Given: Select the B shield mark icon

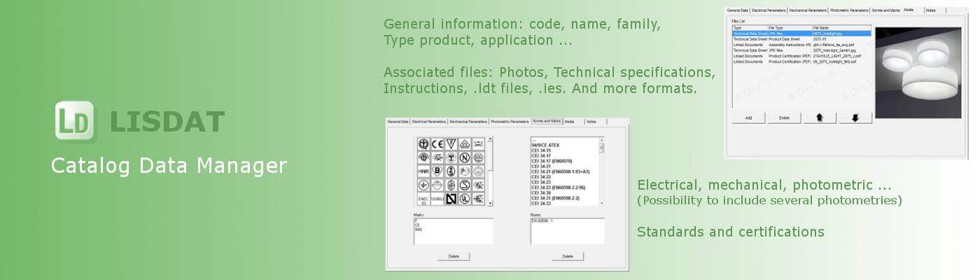Looking at the screenshot, I should coord(437,171).
